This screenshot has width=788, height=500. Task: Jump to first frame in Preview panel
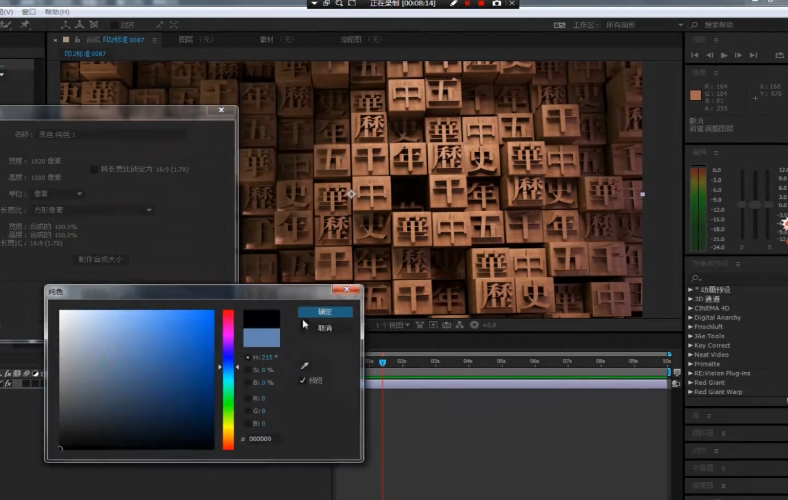pos(696,55)
